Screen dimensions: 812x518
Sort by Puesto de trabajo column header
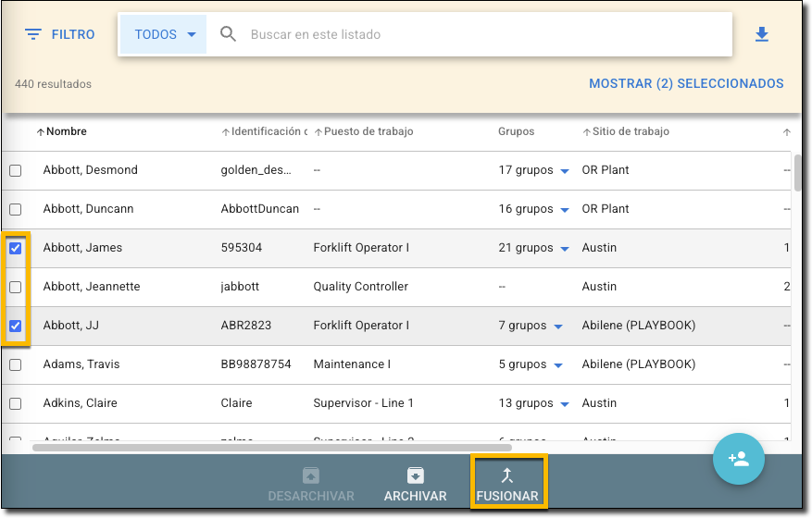(369, 131)
